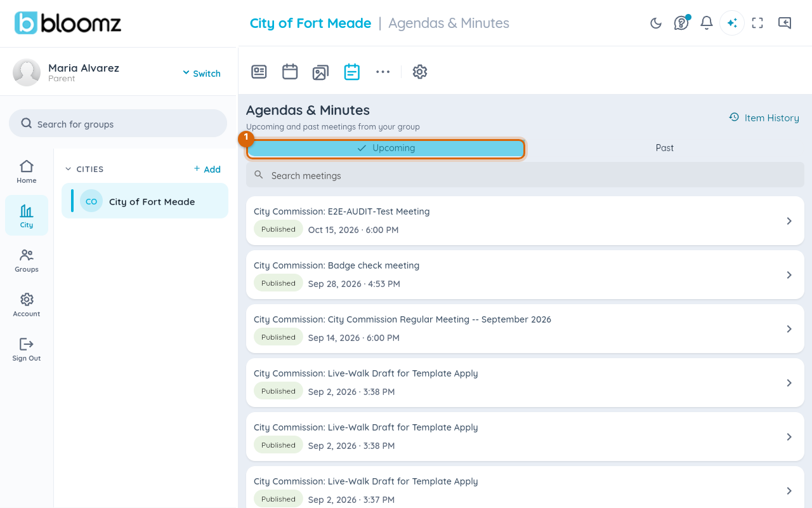Click the CO avatar for Fort Meade
Viewport: 812px width, 508px height.
[x=91, y=201]
